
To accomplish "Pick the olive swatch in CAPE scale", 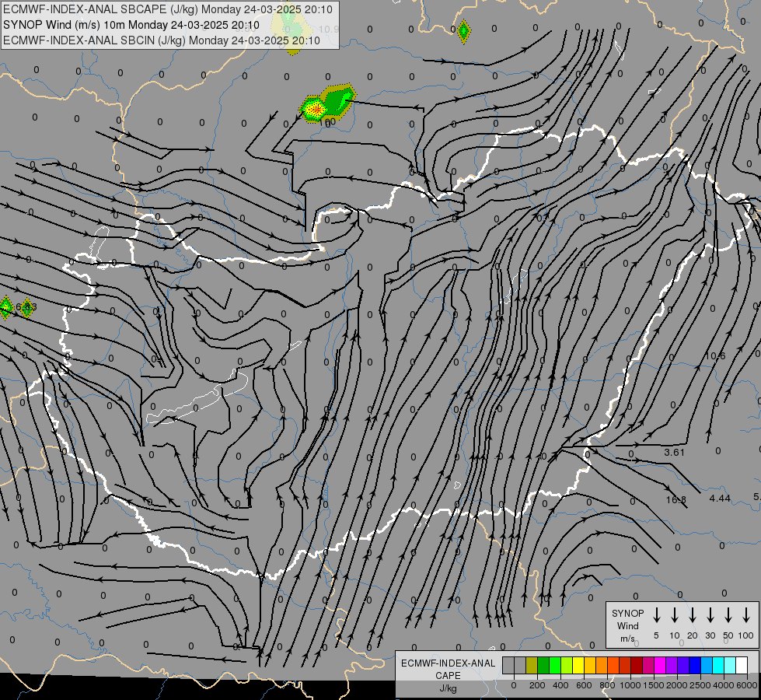I will tap(532, 665).
